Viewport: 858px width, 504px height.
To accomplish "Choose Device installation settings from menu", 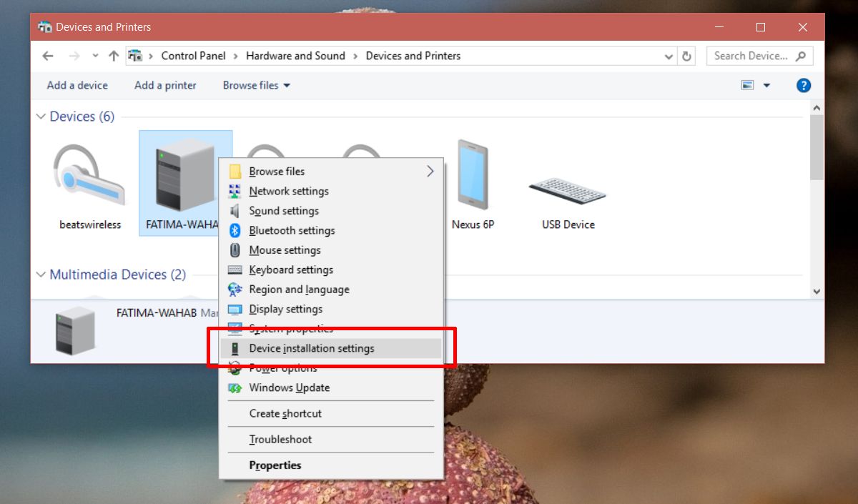I will 330,348.
